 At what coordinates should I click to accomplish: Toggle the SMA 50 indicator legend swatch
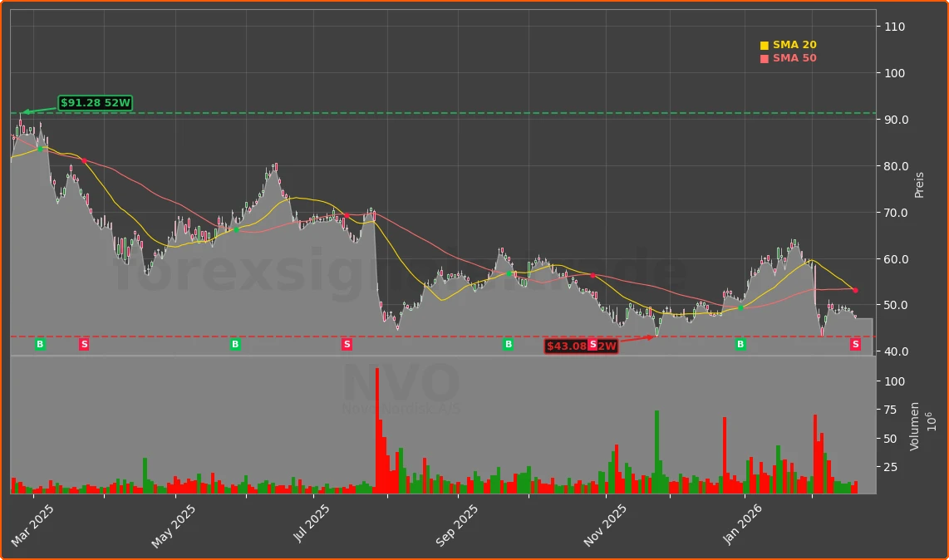(x=765, y=57)
